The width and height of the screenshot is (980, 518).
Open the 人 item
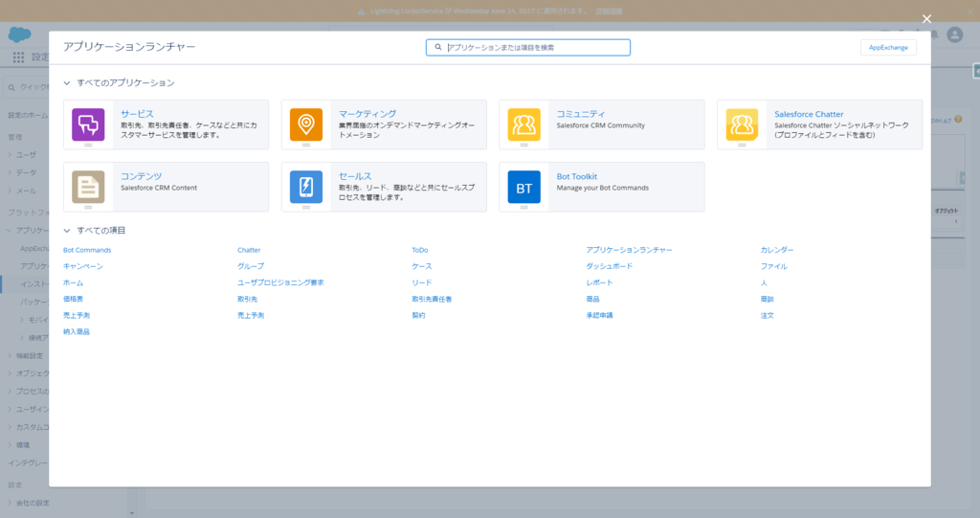coord(764,282)
